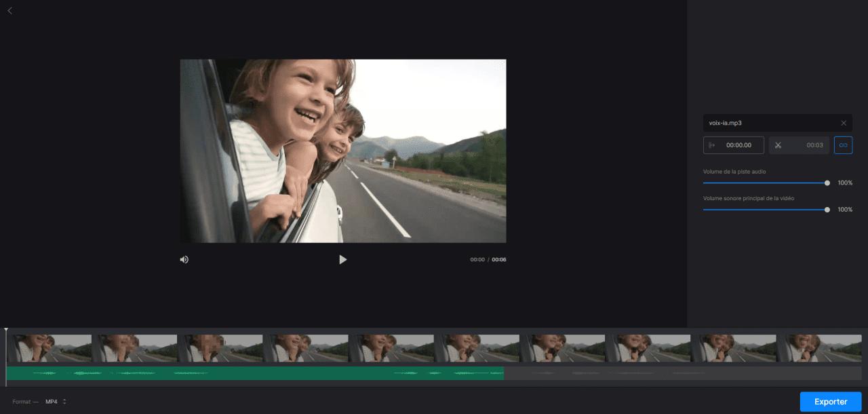Click the grey repeated audio section in timeline
The width and height of the screenshot is (868, 414).
[x=683, y=373]
